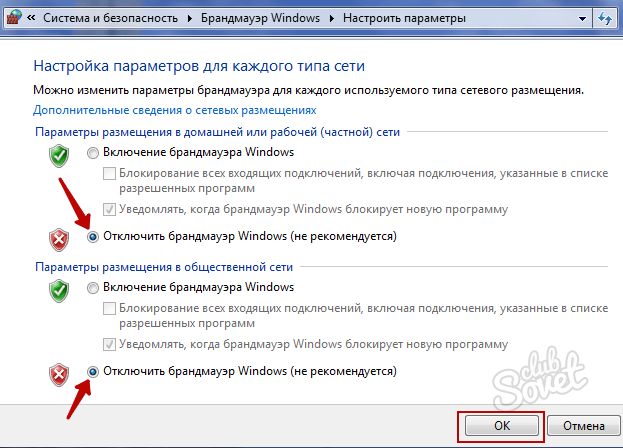Click red shield icon in public network section
Image resolution: width=623 pixels, height=448 pixels.
pyautogui.click(x=59, y=374)
